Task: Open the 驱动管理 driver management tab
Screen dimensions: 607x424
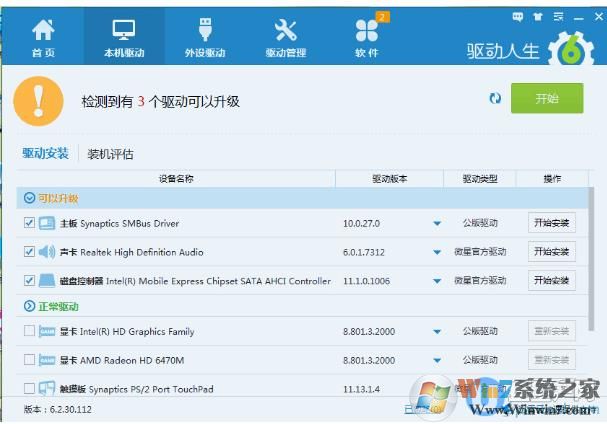Action: 286,38
